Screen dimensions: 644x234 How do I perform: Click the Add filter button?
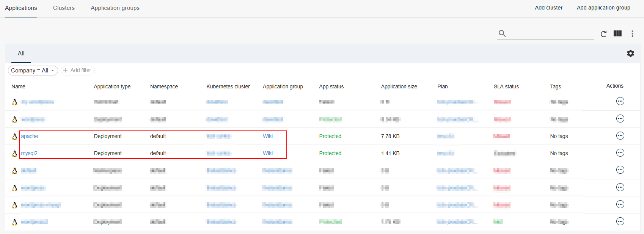point(77,71)
